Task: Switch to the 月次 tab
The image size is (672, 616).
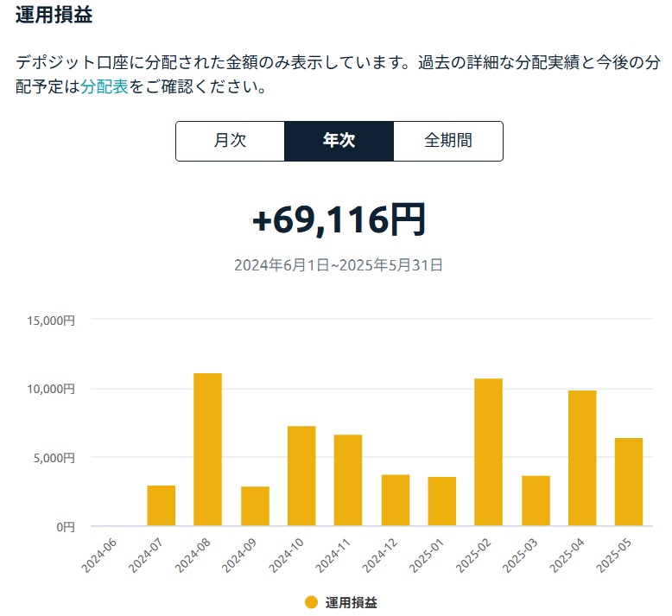Action: (230, 141)
